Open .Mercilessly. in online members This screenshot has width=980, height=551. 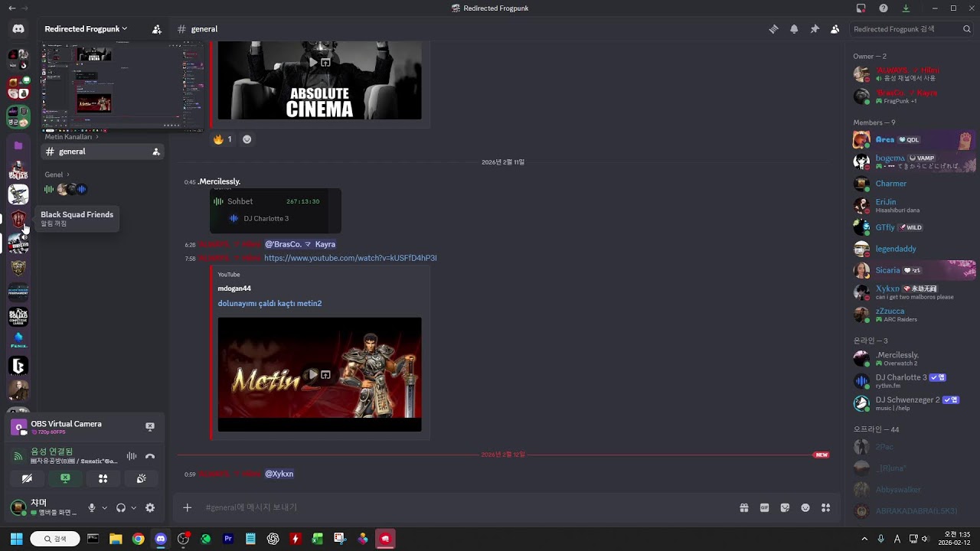click(914, 358)
